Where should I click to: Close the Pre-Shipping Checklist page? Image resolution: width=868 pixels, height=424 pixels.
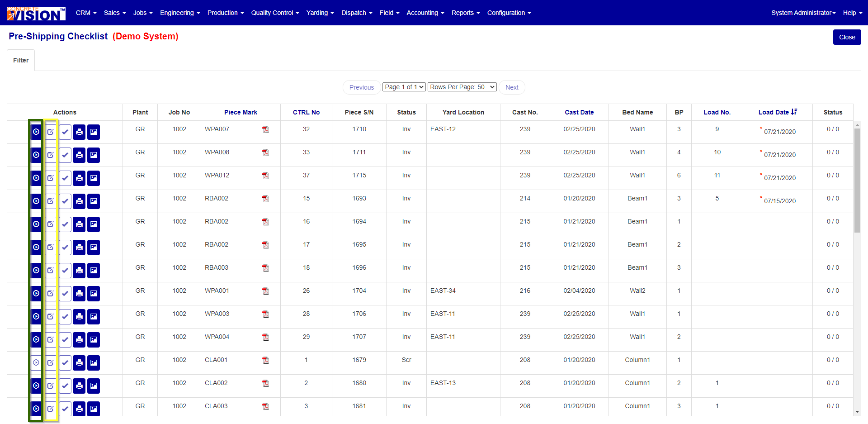click(847, 37)
